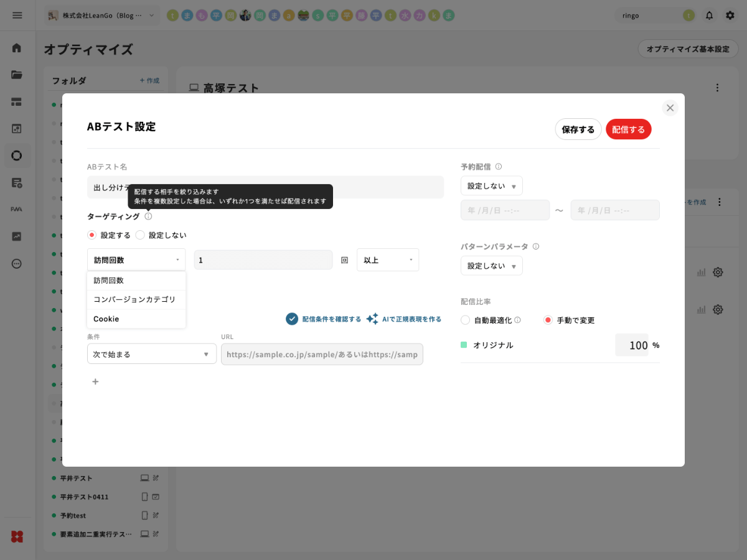The height and width of the screenshot is (560, 747).
Task: Go to home icon in sidebar
Action: [x=17, y=47]
